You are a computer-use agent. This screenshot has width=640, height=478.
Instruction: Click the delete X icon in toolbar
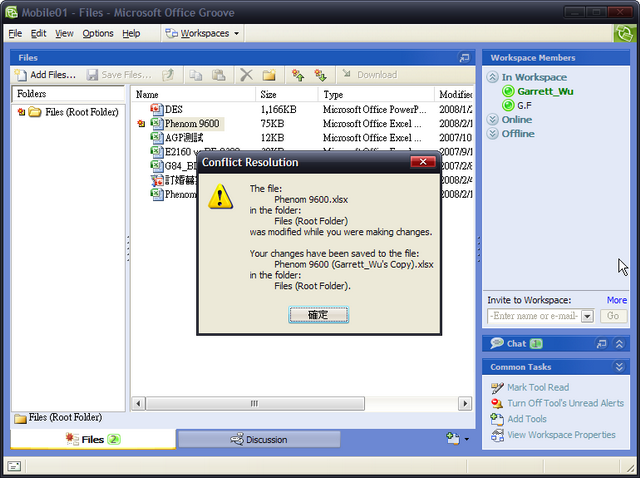pos(246,75)
